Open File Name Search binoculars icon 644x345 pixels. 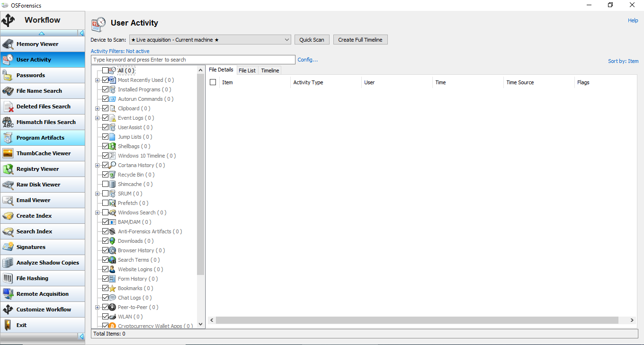tap(8, 91)
